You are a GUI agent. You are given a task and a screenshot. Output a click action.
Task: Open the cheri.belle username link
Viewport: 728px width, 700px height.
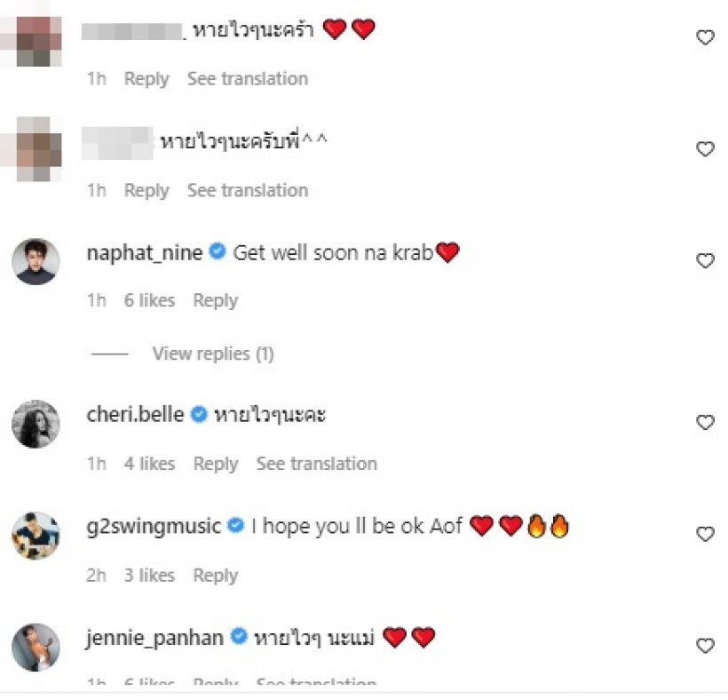pyautogui.click(x=135, y=414)
